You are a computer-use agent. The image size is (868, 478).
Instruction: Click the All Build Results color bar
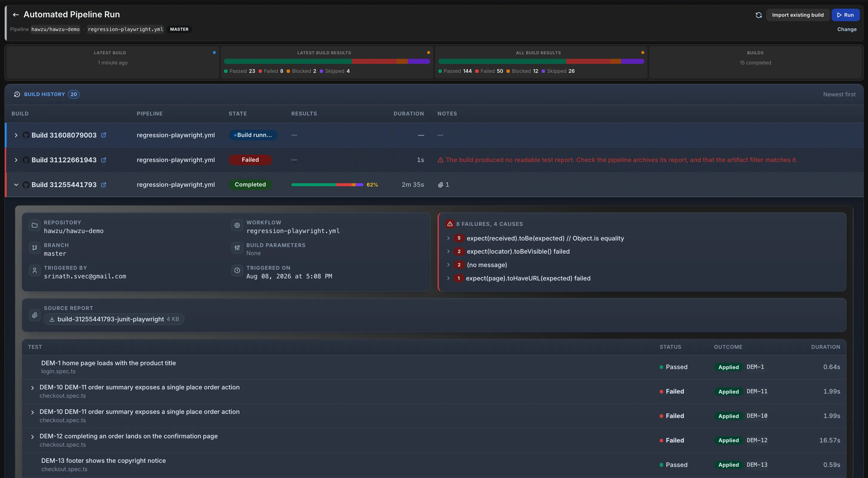pos(541,62)
